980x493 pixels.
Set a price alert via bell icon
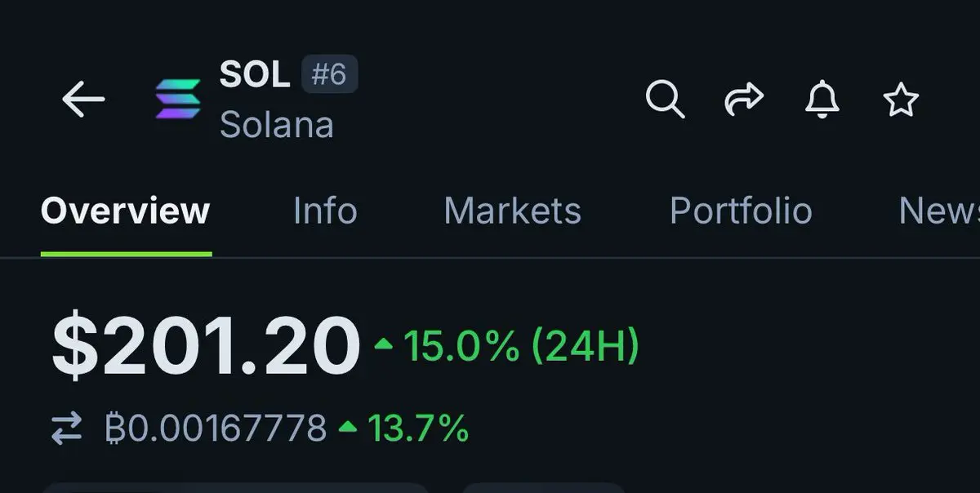[822, 100]
